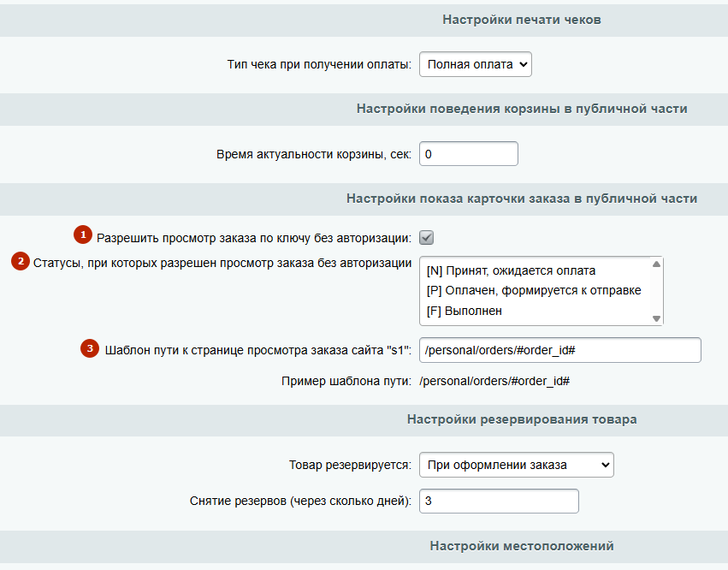728x570 pixels.
Task: Click the «Настройки печати чеков» section header
Action: (x=522, y=20)
